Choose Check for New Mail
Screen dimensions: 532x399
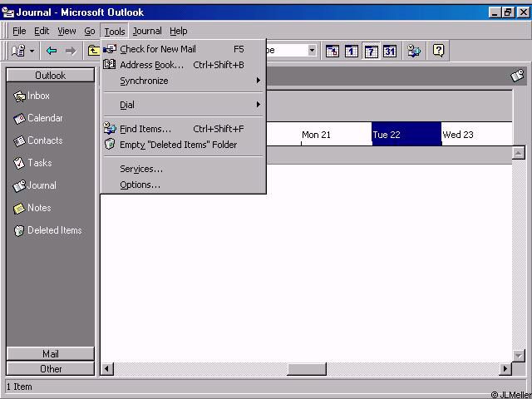pyautogui.click(x=158, y=49)
